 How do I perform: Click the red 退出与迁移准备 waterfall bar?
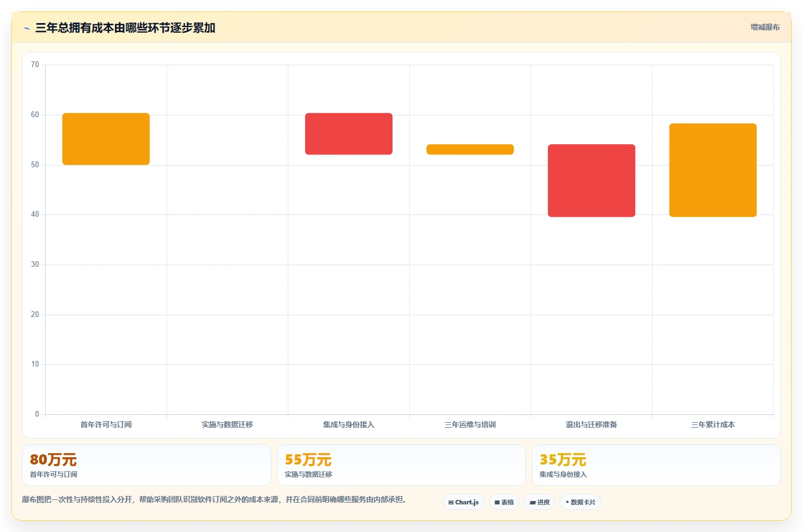(x=591, y=181)
